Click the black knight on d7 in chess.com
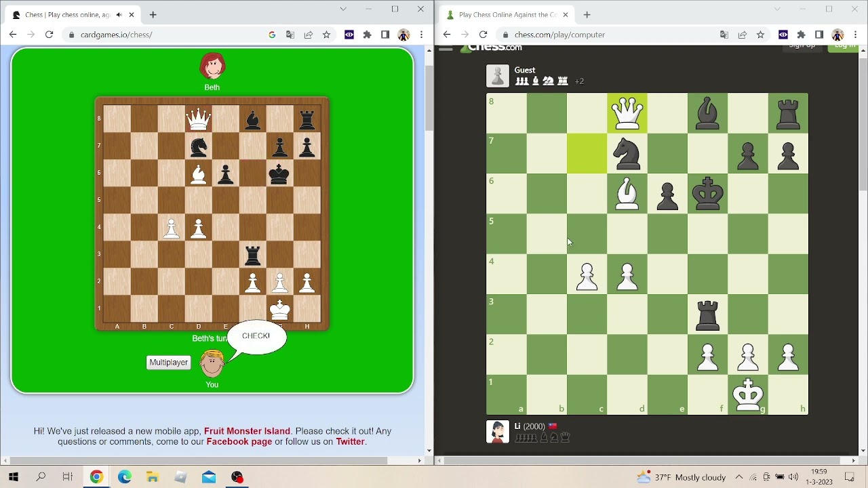Screen dimensions: 868x488 627,153
